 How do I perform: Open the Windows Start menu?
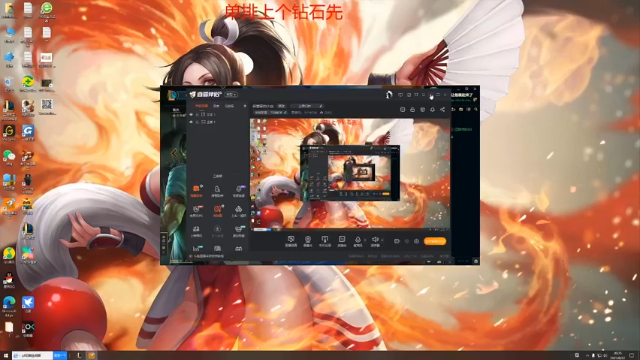(5, 356)
